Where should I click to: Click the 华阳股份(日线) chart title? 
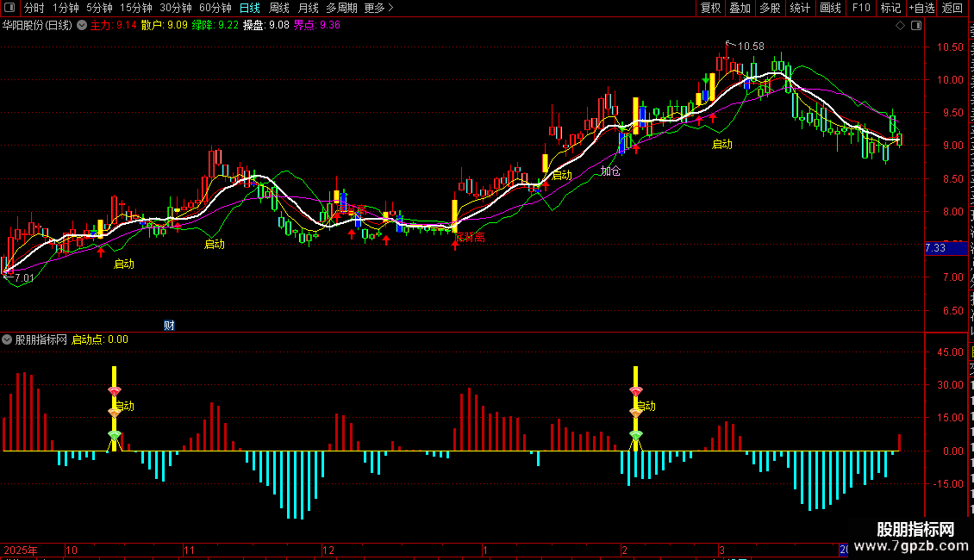[37, 26]
